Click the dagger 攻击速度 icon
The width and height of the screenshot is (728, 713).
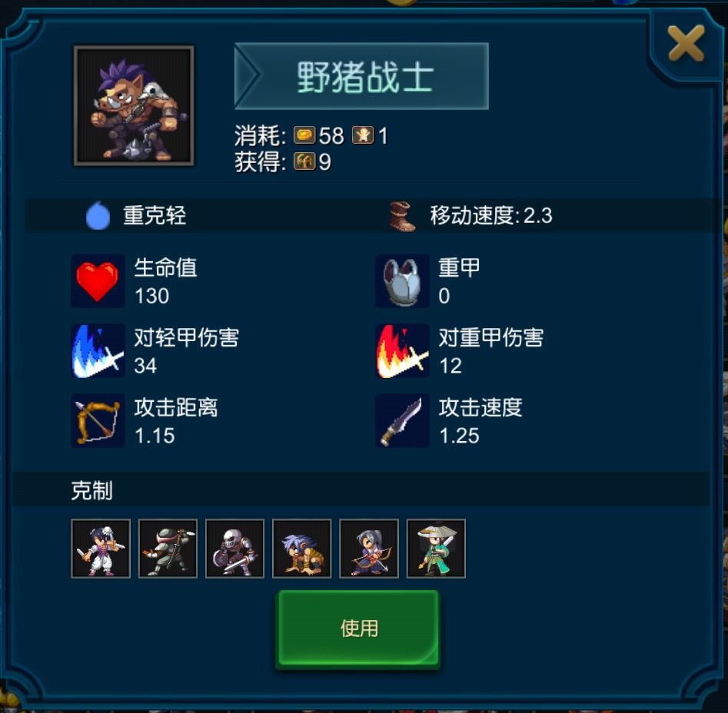pyautogui.click(x=402, y=421)
